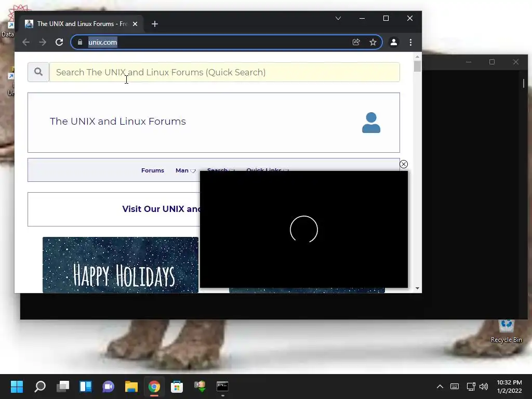Click the loading video player area
Screen dimensions: 532x399
(304, 229)
